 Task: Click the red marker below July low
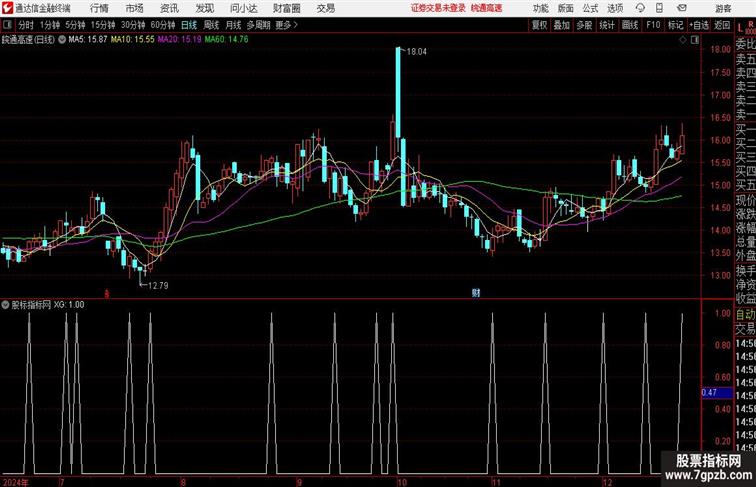click(107, 293)
